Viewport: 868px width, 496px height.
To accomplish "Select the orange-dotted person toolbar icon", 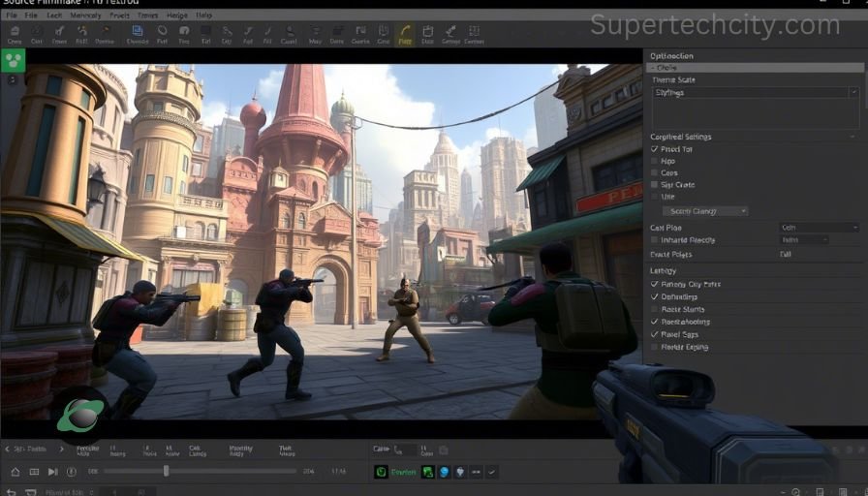I will pos(82,31).
